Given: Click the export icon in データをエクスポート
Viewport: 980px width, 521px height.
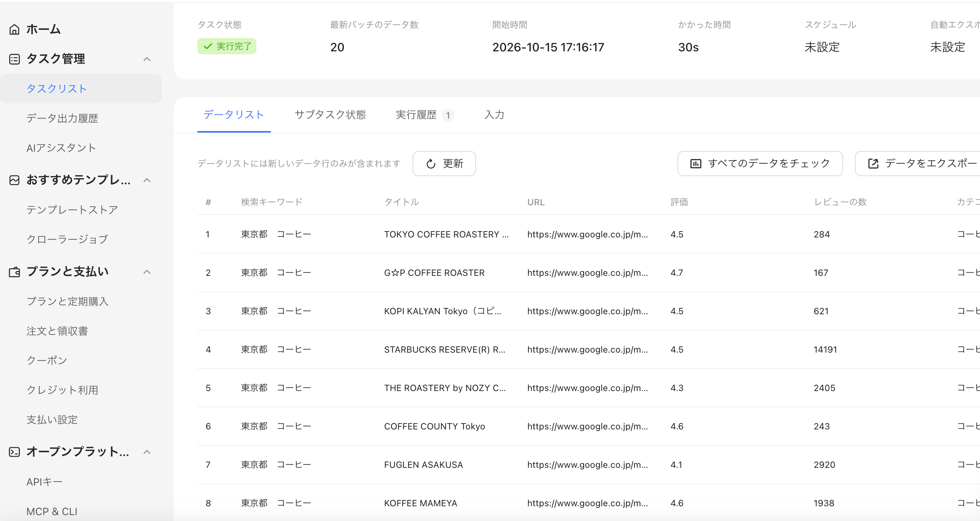Looking at the screenshot, I should pyautogui.click(x=873, y=164).
